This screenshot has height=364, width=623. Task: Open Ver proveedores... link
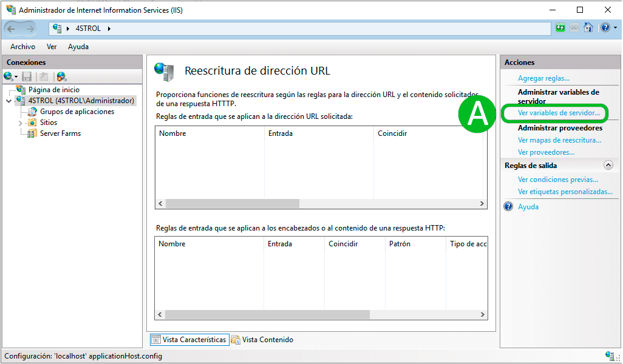(546, 152)
